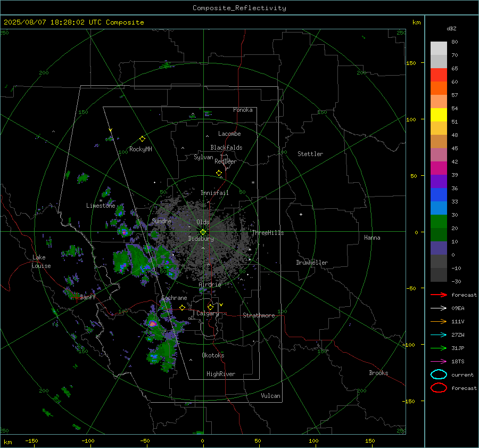Click the white 09EA arrow legend icon
Image resolution: width=479 pixels, height=448 pixels.
point(439,308)
